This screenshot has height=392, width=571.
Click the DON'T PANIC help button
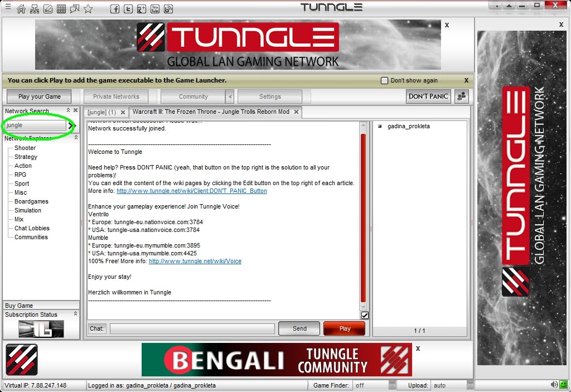428,96
